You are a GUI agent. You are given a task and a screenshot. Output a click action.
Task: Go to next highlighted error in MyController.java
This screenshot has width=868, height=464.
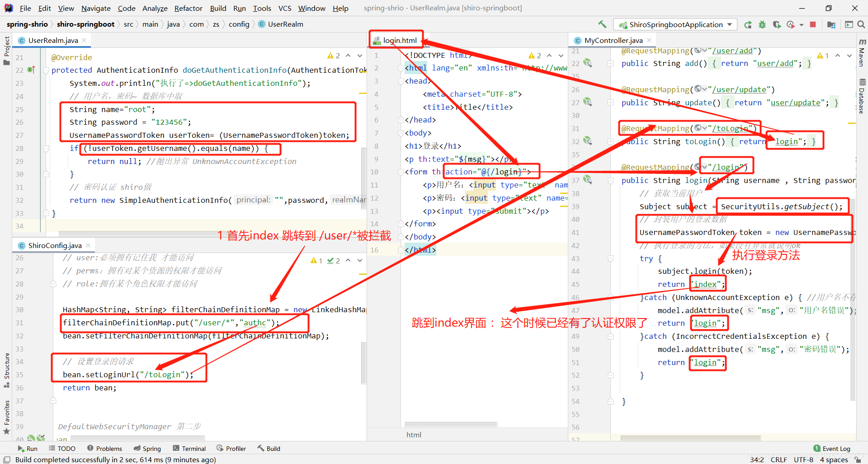(849, 56)
